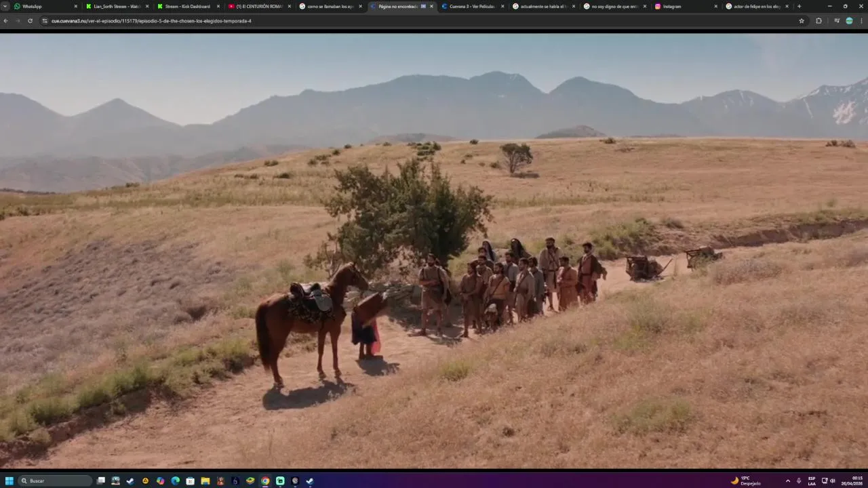Image resolution: width=868 pixels, height=488 pixels.
Task: Open File Explorer from the taskbar
Action: (x=205, y=481)
